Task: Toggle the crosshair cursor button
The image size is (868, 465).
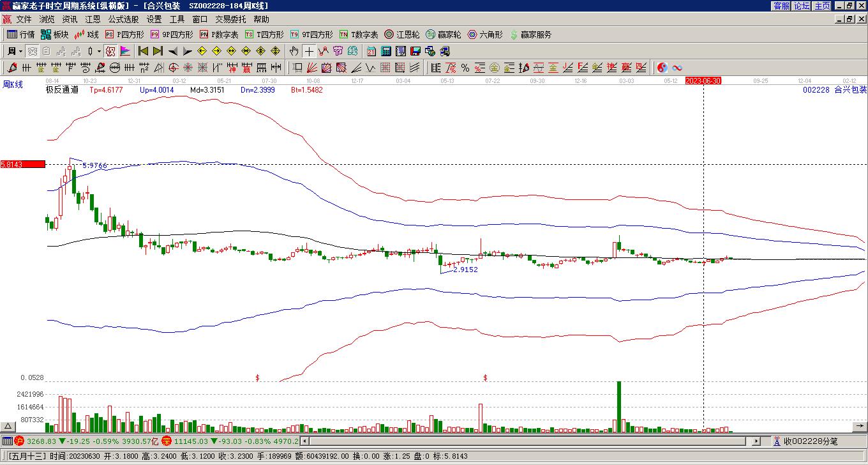Action: pos(309,51)
